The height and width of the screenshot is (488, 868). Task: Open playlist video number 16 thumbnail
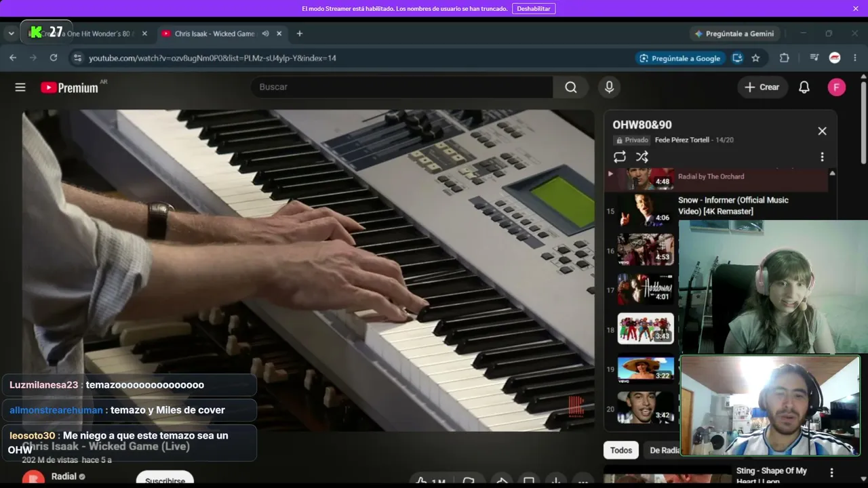646,249
